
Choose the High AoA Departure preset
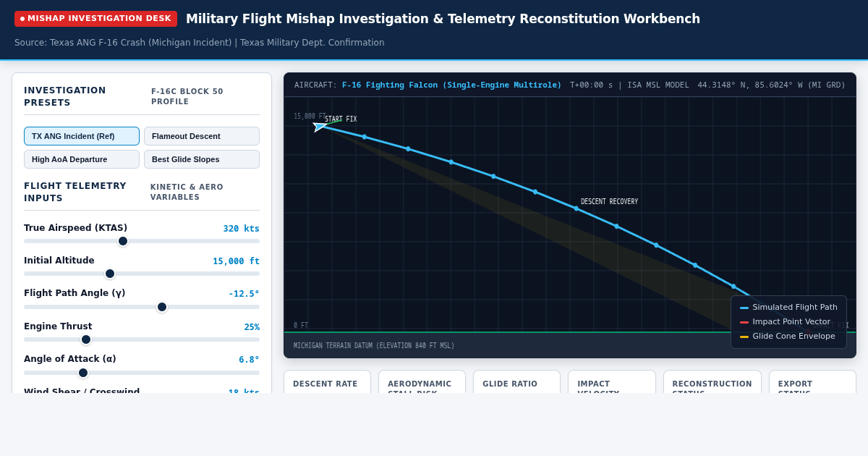coord(82,159)
